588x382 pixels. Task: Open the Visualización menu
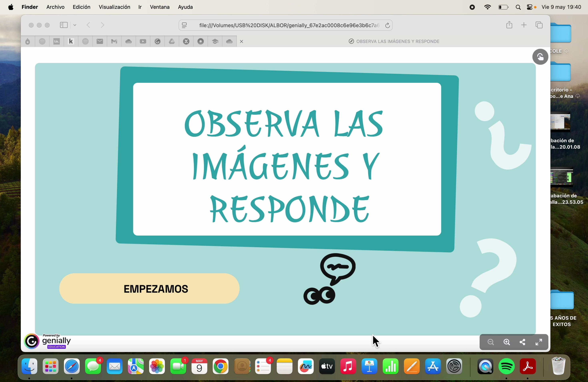click(x=114, y=7)
